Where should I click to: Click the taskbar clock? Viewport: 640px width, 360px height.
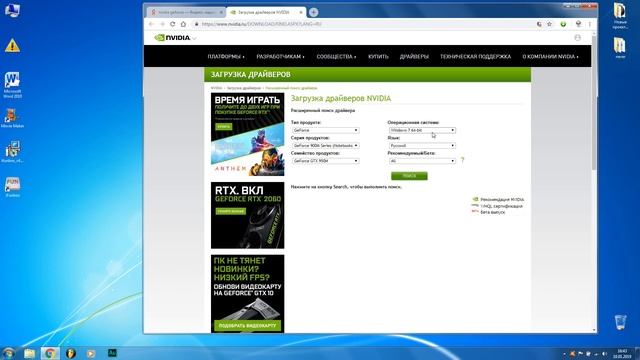pos(622,353)
